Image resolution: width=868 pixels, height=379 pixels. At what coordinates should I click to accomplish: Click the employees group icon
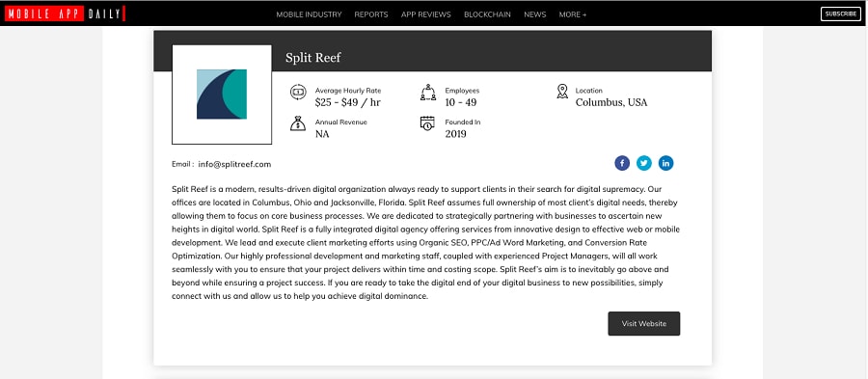[x=428, y=92]
